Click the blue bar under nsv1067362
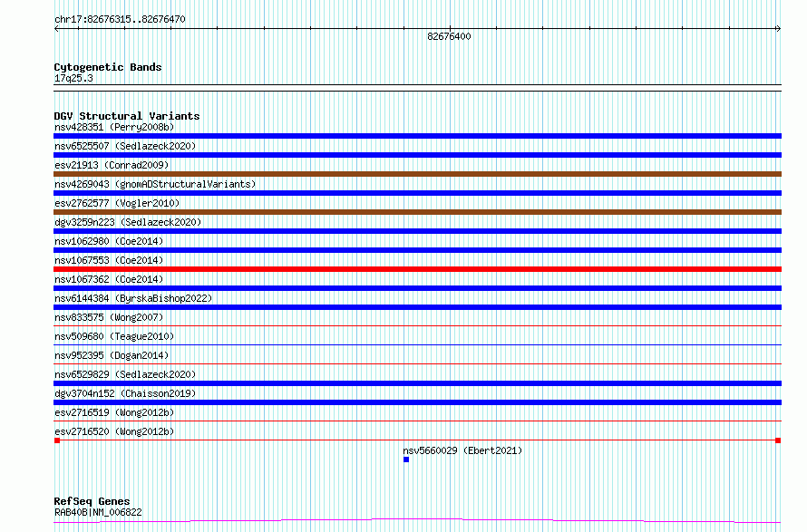 417,288
